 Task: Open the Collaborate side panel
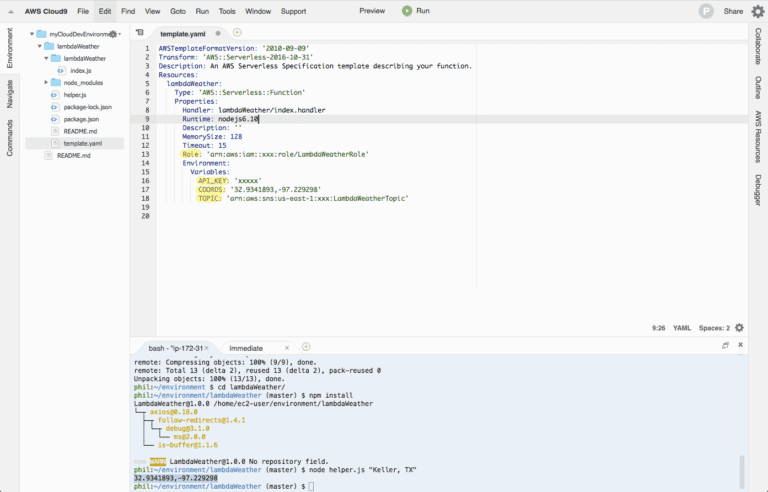click(x=758, y=46)
